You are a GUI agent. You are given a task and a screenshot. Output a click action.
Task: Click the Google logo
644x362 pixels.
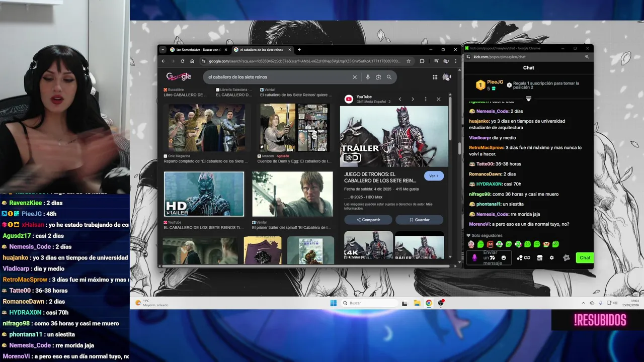179,77
